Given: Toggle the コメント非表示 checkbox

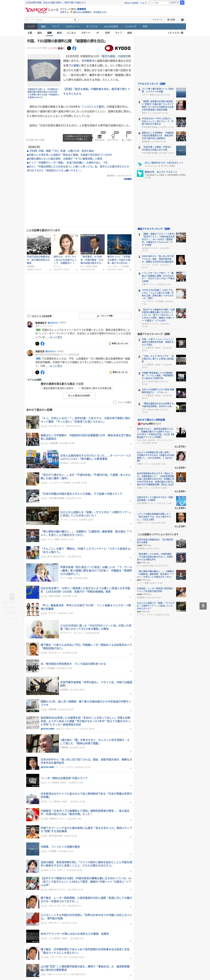Looking at the screenshot, I should click(x=115, y=402).
